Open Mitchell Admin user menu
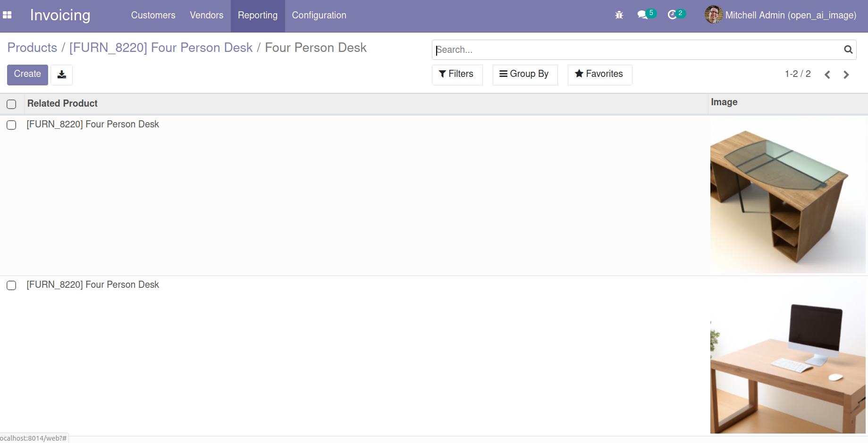The image size is (868, 443). click(781, 15)
